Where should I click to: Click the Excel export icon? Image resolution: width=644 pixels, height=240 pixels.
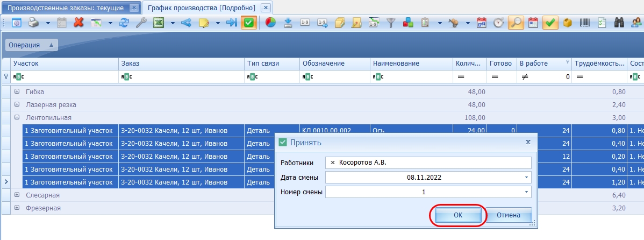(x=159, y=23)
